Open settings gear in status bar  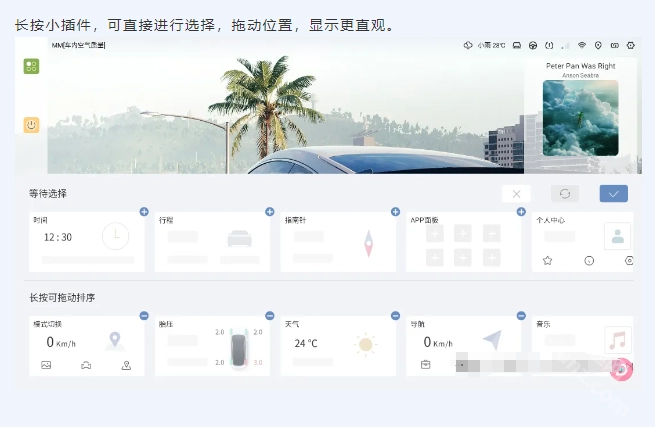[630, 46]
